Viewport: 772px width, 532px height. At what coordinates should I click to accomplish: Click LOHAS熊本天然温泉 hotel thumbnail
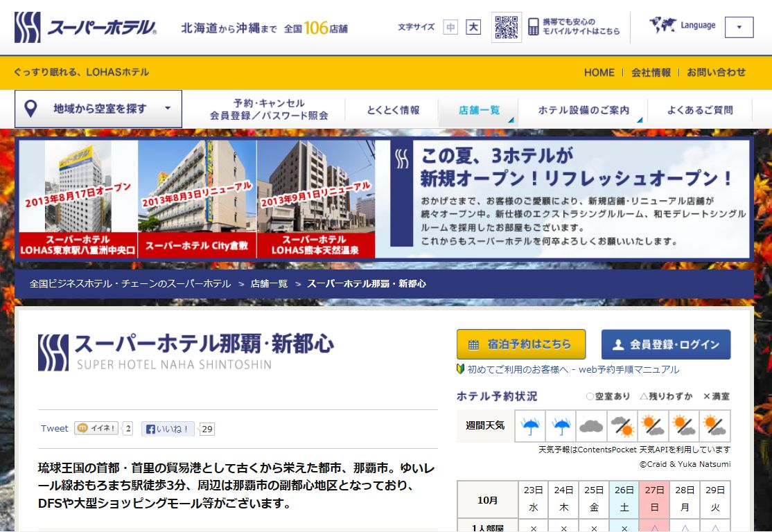click(x=315, y=199)
